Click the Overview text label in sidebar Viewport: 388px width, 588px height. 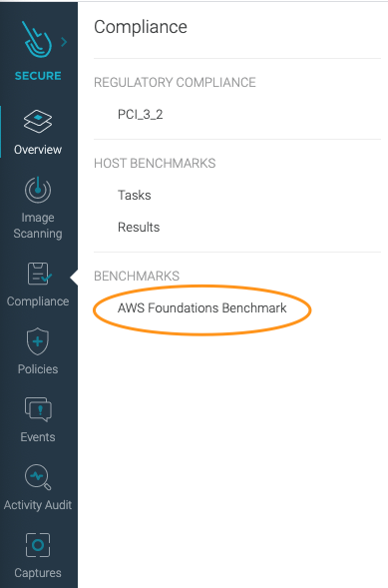click(38, 150)
